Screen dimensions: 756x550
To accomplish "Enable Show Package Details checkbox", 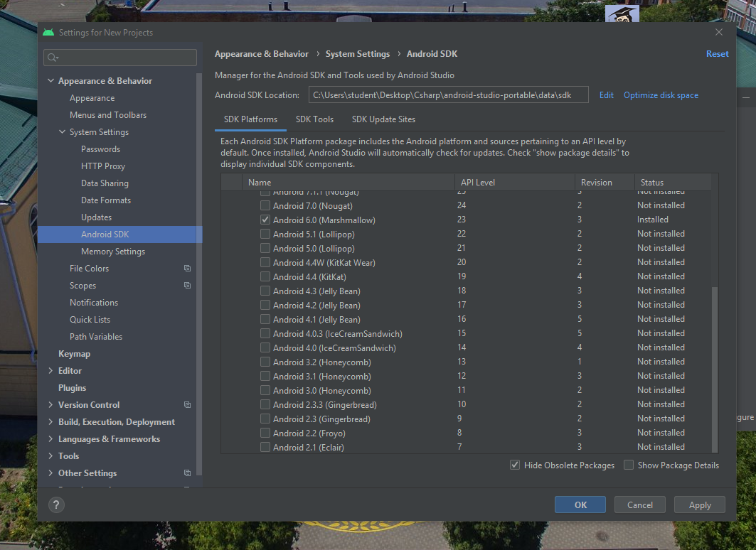I will tap(629, 465).
